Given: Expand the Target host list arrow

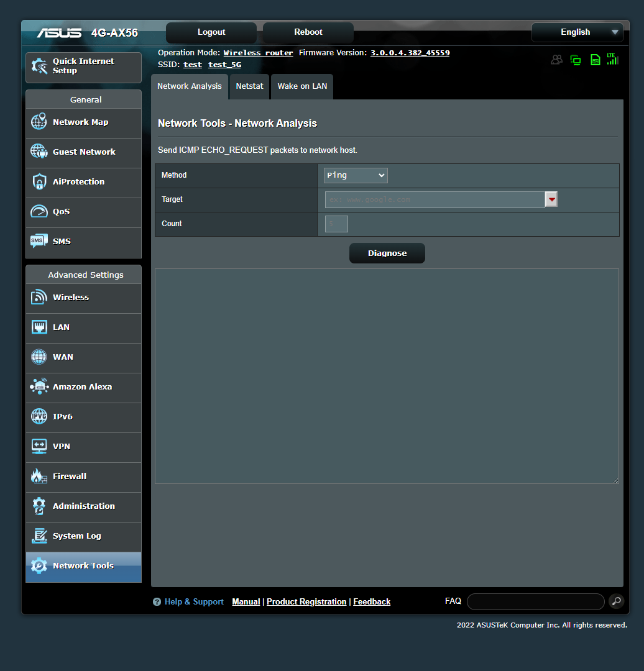Looking at the screenshot, I should tap(551, 199).
